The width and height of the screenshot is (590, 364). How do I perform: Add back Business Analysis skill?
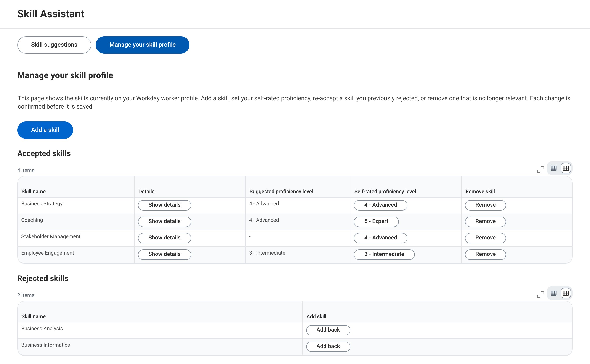(x=328, y=330)
